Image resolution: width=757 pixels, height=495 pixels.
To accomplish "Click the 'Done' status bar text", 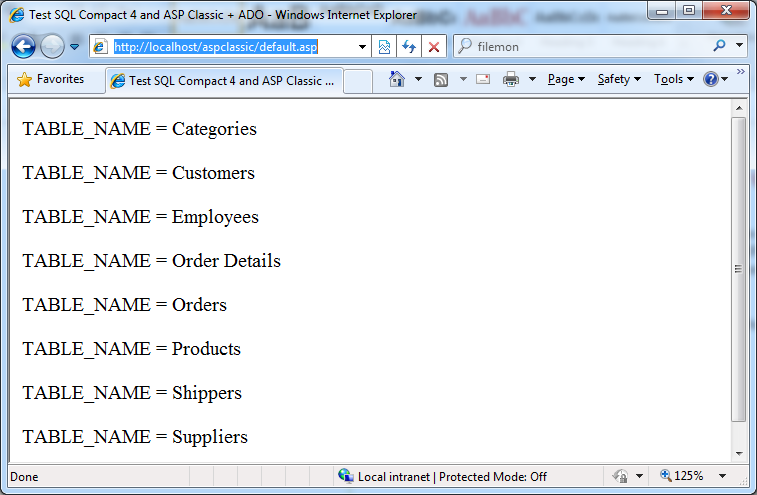I will (24, 477).
